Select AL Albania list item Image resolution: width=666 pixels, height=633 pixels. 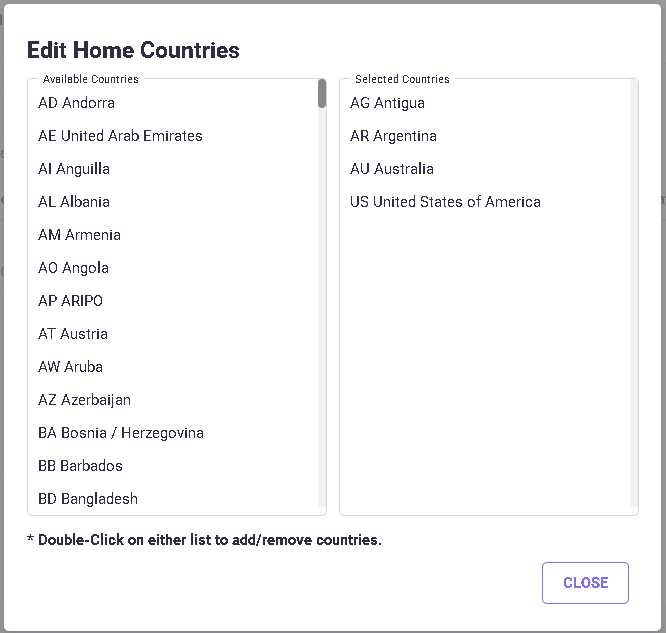tap(74, 202)
